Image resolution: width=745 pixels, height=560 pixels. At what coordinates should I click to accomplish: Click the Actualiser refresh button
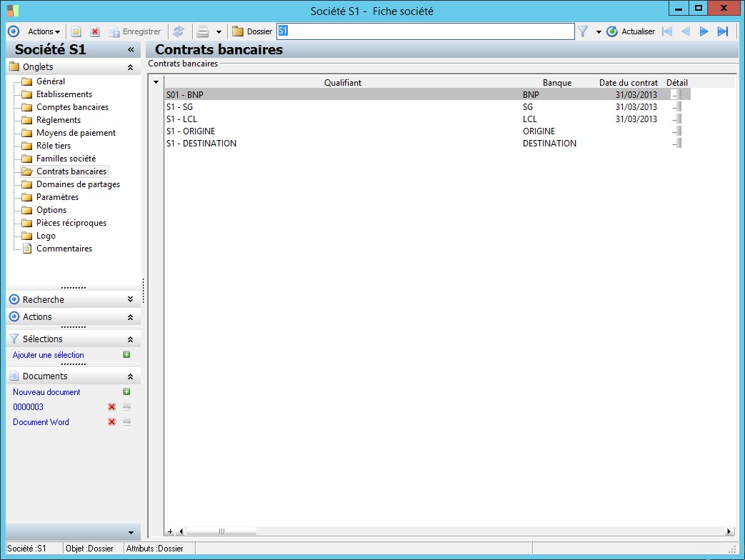pos(631,31)
